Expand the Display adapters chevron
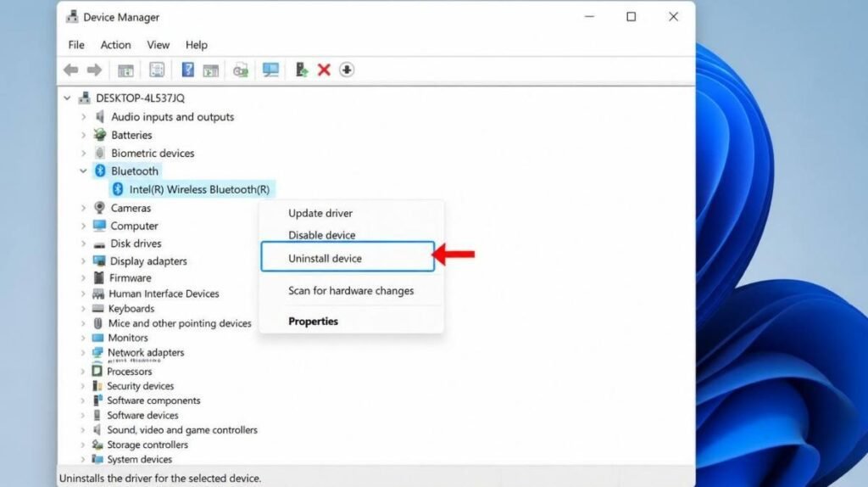The height and width of the screenshot is (487, 868). tap(84, 260)
